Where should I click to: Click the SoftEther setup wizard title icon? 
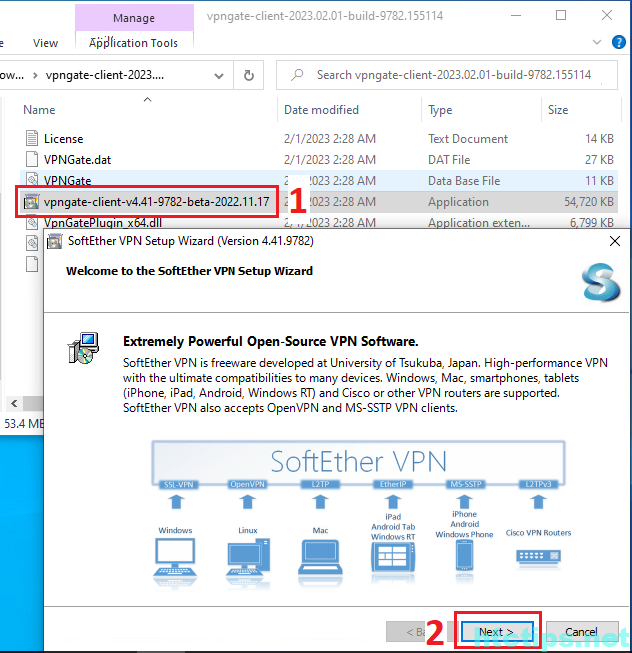(x=54, y=241)
